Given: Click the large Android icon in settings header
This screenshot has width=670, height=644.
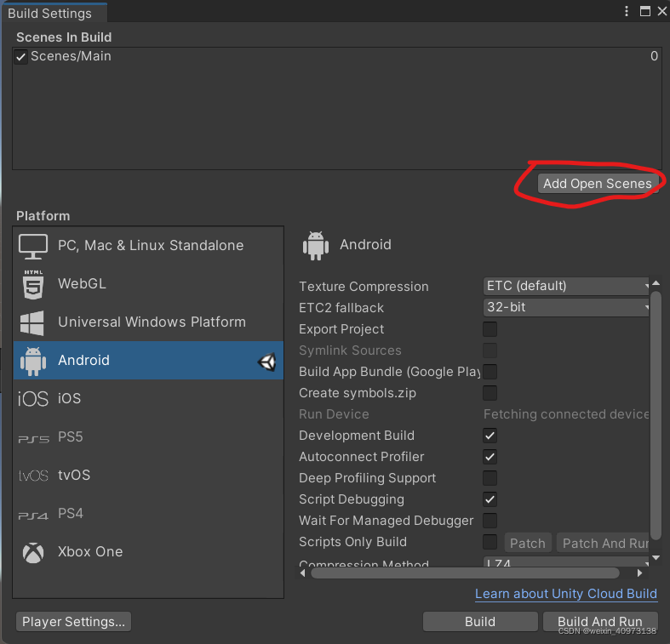Looking at the screenshot, I should click(316, 246).
